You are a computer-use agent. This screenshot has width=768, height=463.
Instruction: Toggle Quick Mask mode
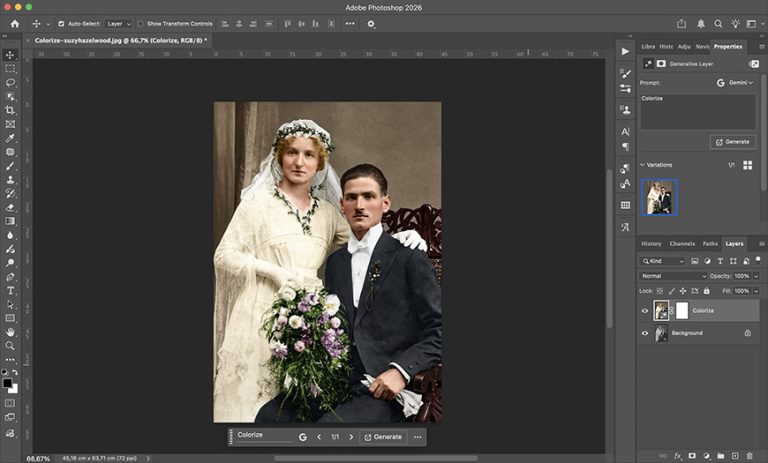[10, 403]
